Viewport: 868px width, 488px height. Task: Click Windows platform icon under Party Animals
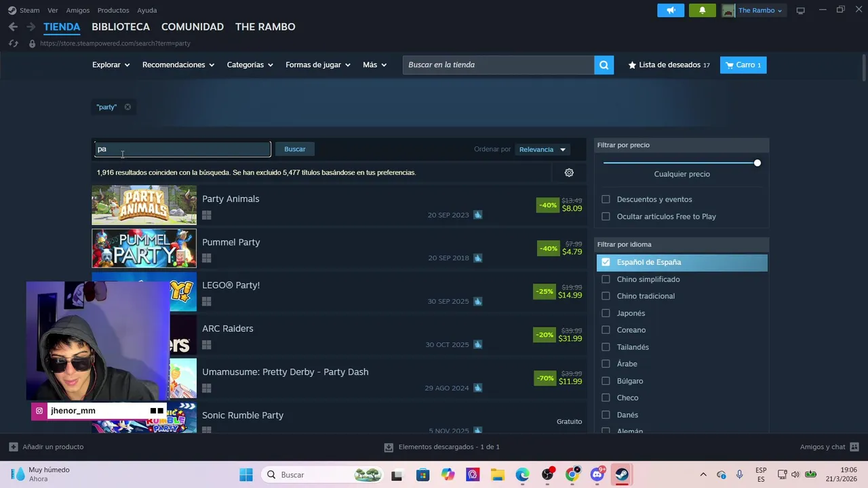(x=207, y=215)
